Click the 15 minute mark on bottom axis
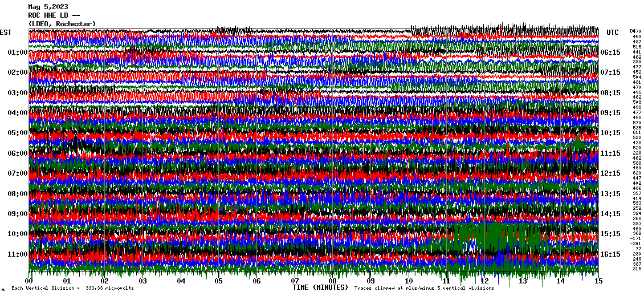This screenshot has height=296, width=644. [598, 281]
